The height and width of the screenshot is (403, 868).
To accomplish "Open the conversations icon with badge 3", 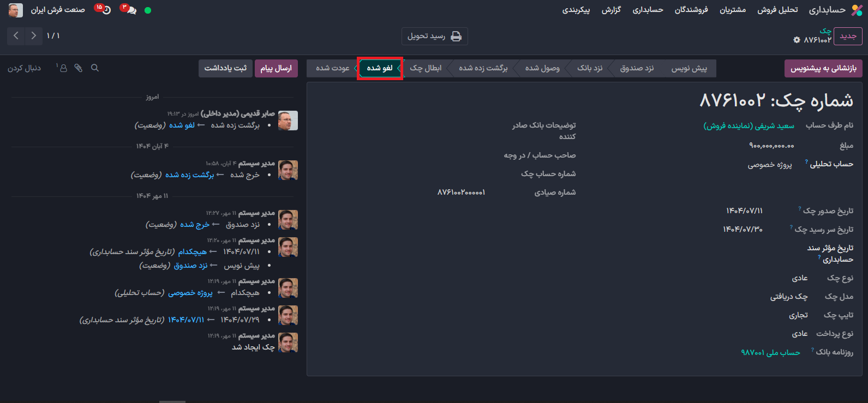I will point(130,10).
